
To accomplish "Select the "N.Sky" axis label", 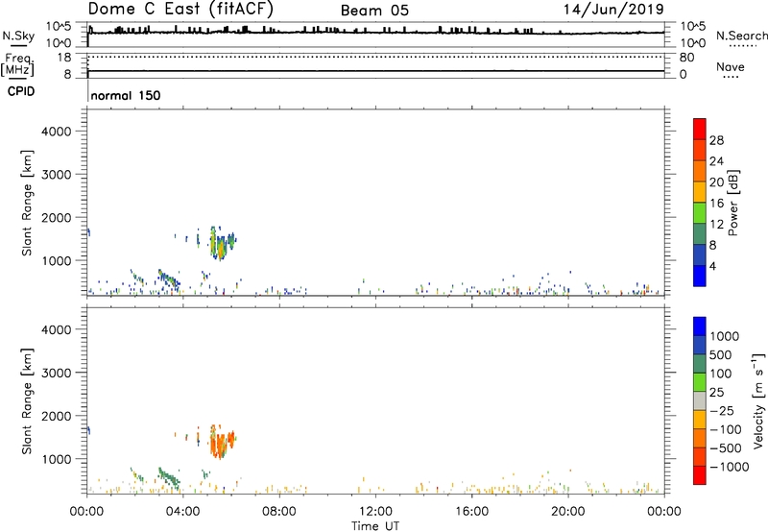I will tap(18, 36).
